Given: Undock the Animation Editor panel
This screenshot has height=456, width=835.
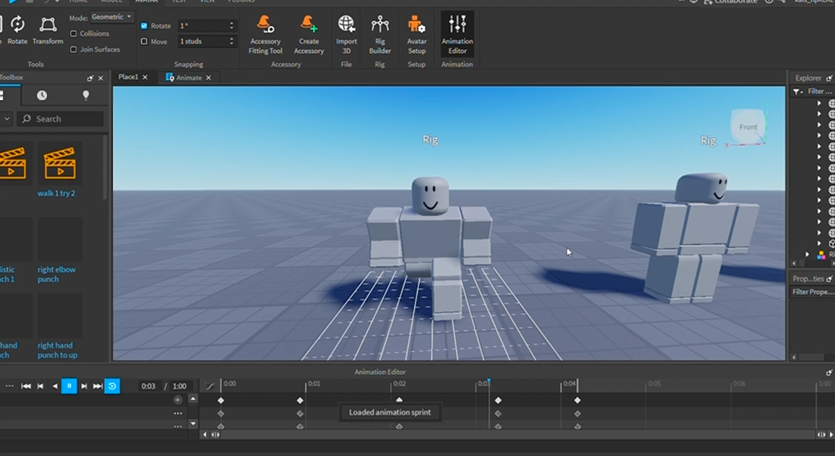Looking at the screenshot, I should click(x=829, y=372).
